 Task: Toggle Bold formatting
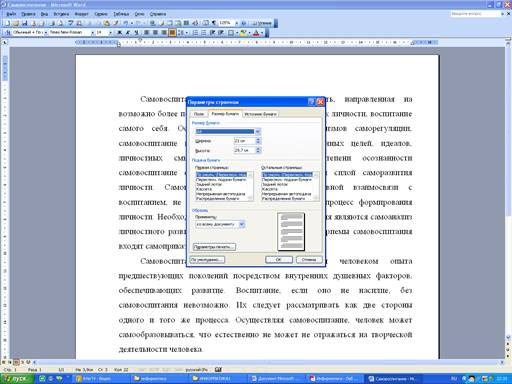120,32
